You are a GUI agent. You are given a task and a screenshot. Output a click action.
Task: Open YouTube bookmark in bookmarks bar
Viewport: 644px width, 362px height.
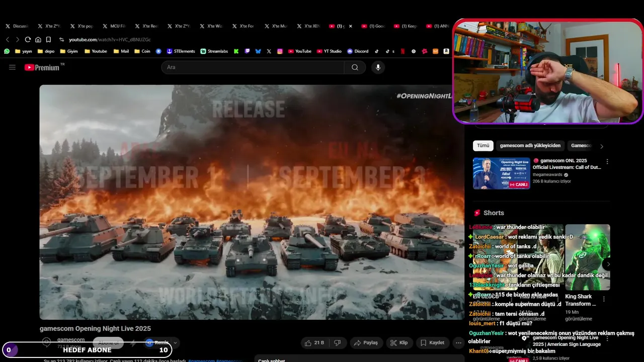coord(299,51)
